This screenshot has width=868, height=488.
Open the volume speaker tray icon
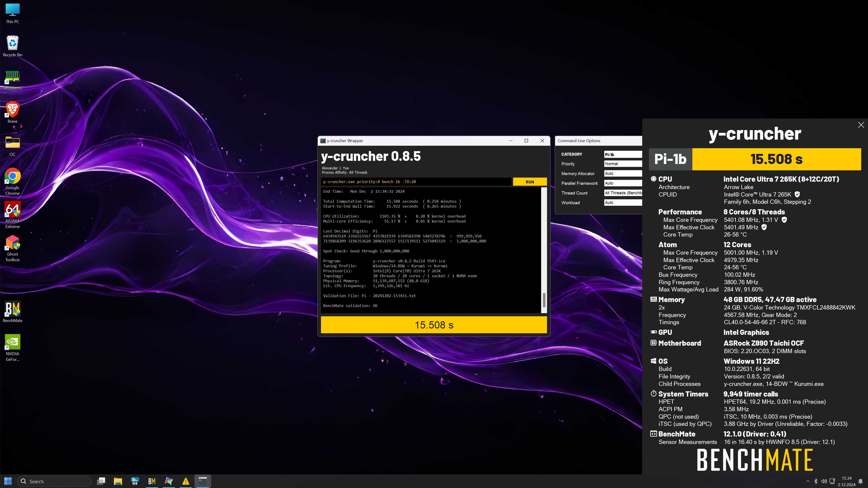tap(824, 481)
